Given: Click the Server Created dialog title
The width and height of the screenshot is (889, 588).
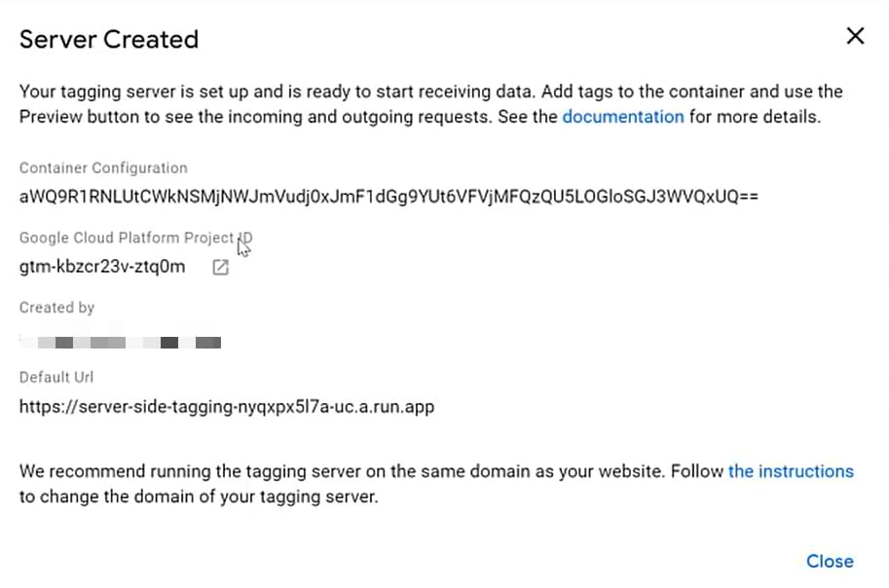Looking at the screenshot, I should 108,40.
